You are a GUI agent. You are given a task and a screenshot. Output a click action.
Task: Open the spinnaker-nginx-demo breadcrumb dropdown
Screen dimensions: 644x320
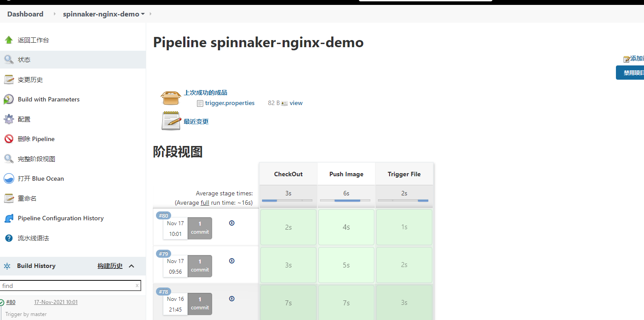pos(143,14)
